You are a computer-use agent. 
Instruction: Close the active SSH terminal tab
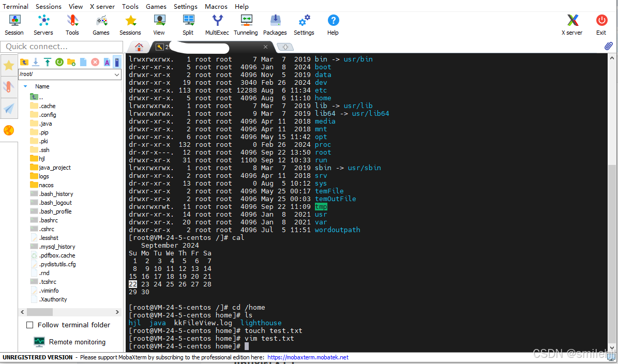265,47
